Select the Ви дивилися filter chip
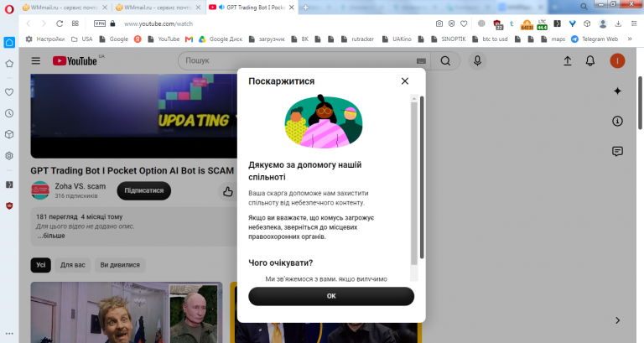Screen dimensions: 644x343 pos(120,265)
